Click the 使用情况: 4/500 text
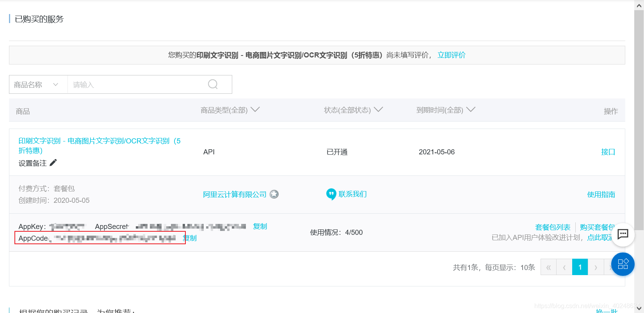This screenshot has width=644, height=313. [x=336, y=233]
